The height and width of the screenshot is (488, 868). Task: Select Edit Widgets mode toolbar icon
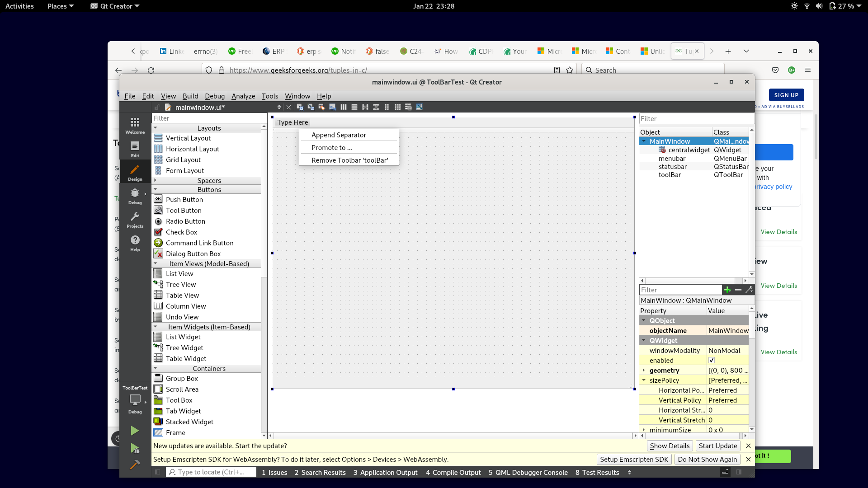pos(300,107)
